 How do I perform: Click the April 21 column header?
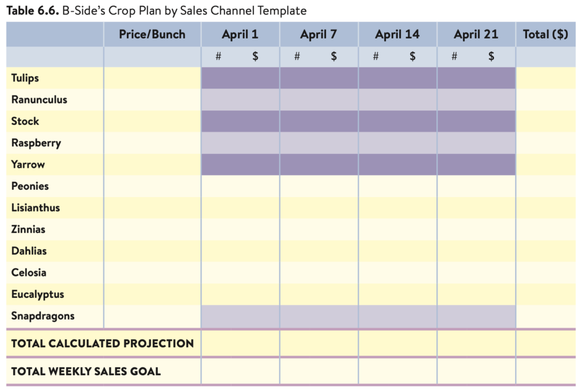click(x=476, y=34)
